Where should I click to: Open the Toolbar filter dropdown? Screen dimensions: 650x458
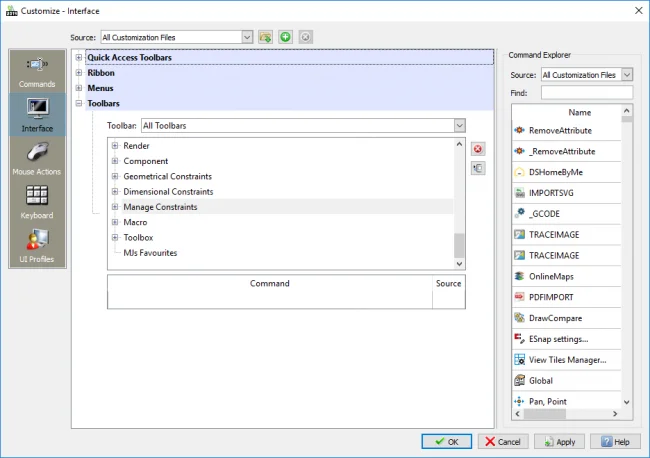coord(459,126)
